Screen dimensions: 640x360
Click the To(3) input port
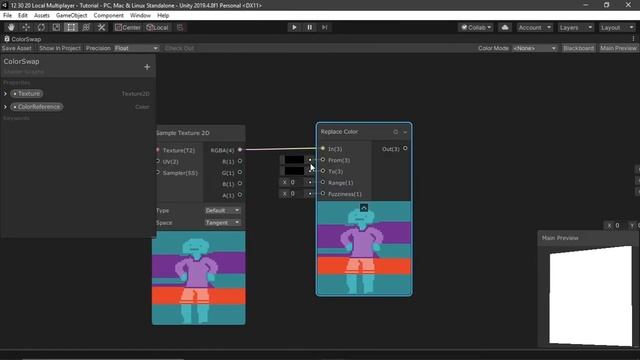click(323, 171)
